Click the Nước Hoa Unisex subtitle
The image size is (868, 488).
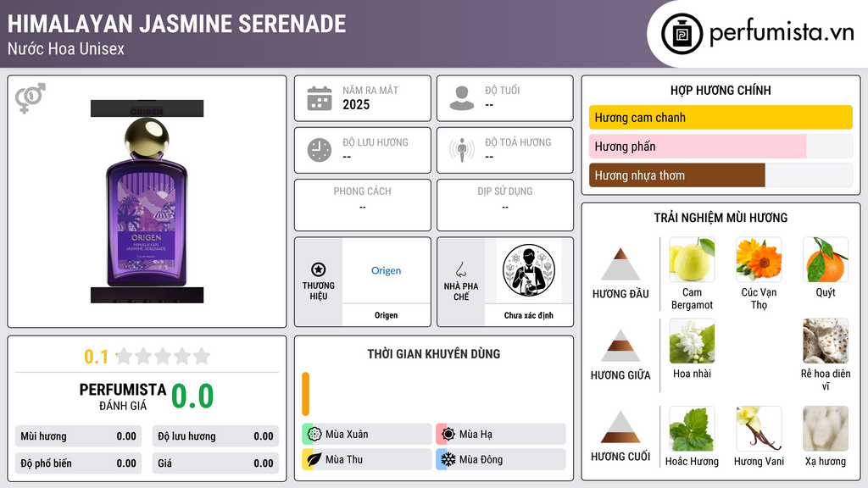tap(66, 48)
